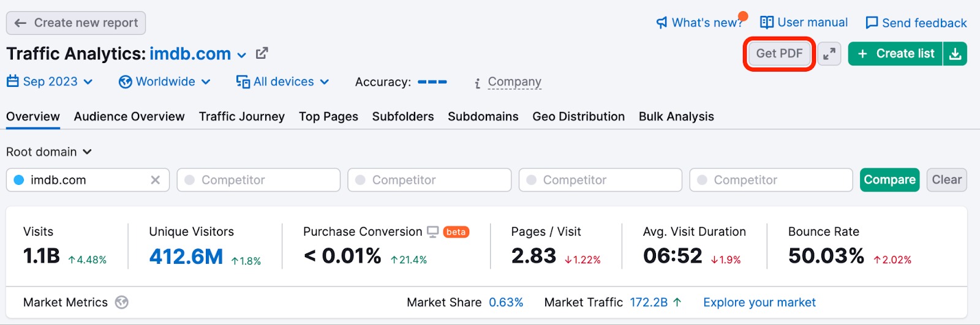Screen dimensions: 980x325
Task: Expand the Root domain dropdown
Action: click(49, 152)
